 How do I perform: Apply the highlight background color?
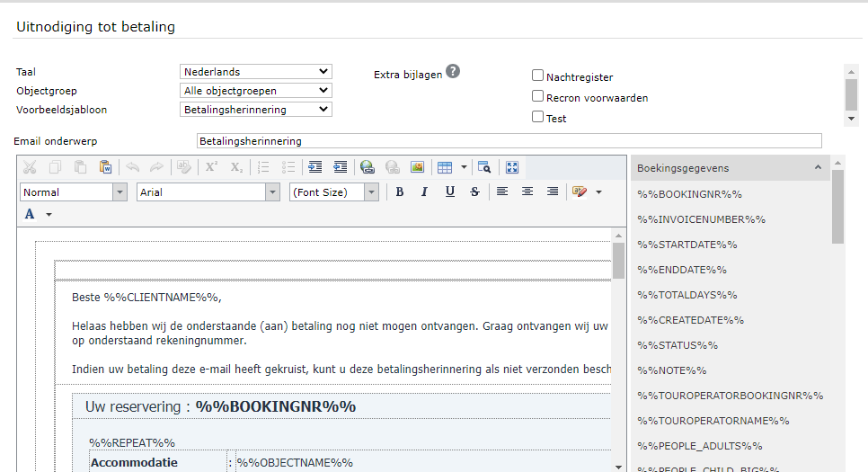coord(580,191)
